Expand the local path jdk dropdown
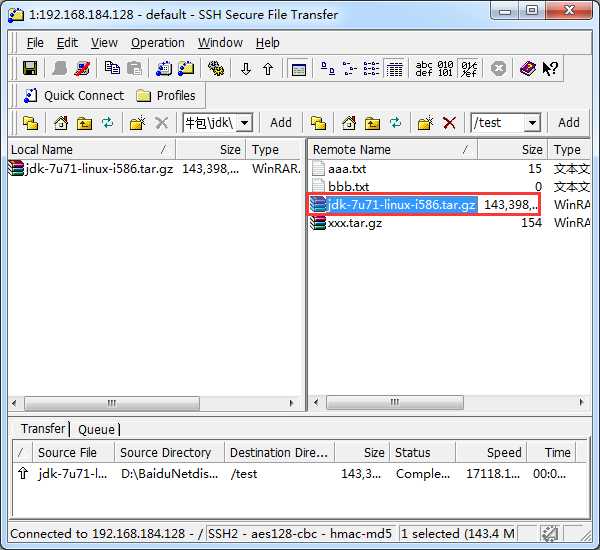600x550 pixels. (244, 123)
